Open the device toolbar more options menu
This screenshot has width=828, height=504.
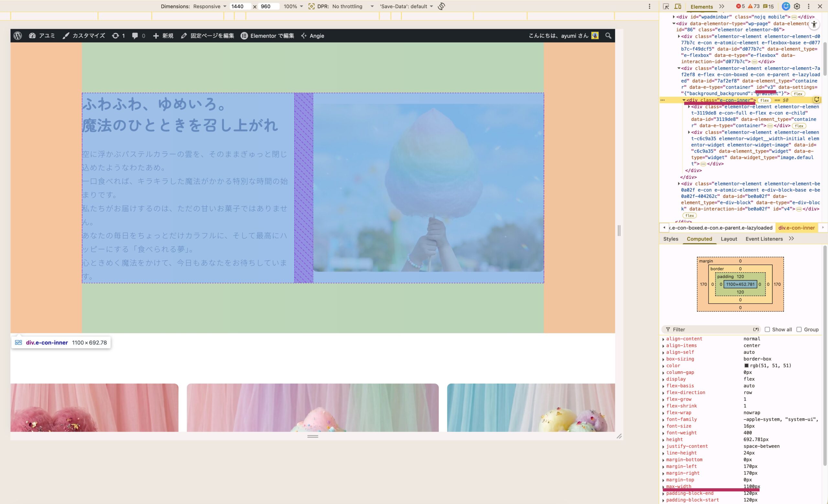coord(649,6)
